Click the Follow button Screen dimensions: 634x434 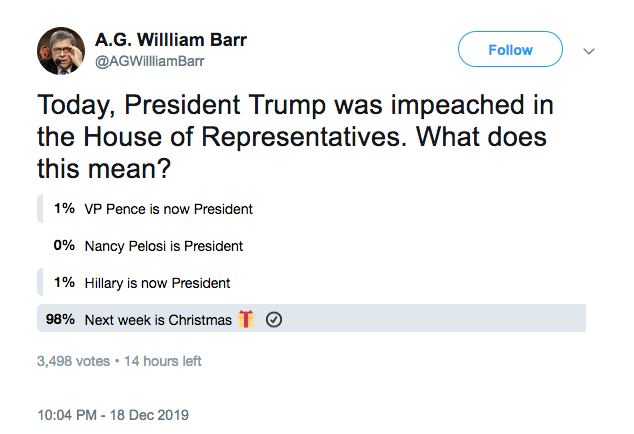pyautogui.click(x=510, y=50)
